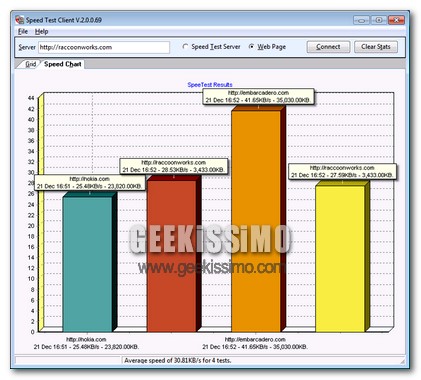
Task: Click the red raccoonworks.com bar
Action: (172, 256)
